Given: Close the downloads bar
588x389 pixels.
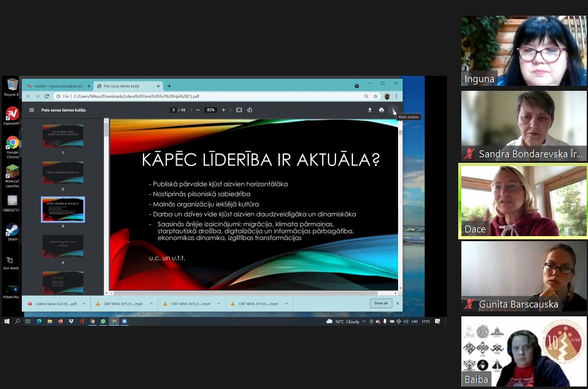Looking at the screenshot, I should [x=397, y=304].
